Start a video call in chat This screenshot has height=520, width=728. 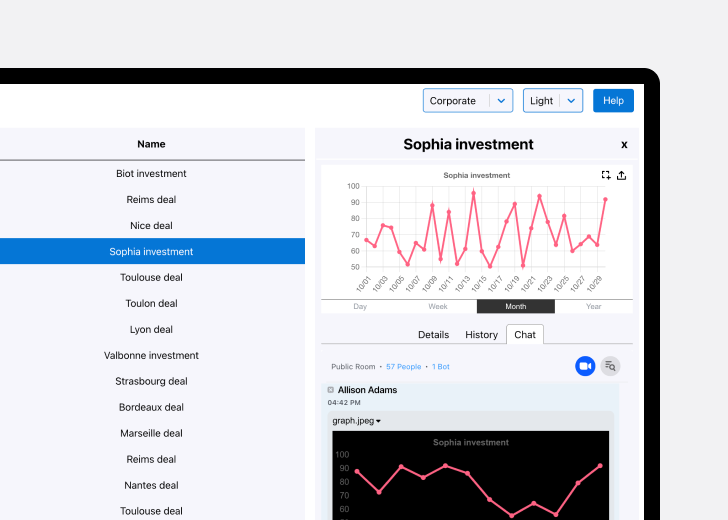point(585,366)
